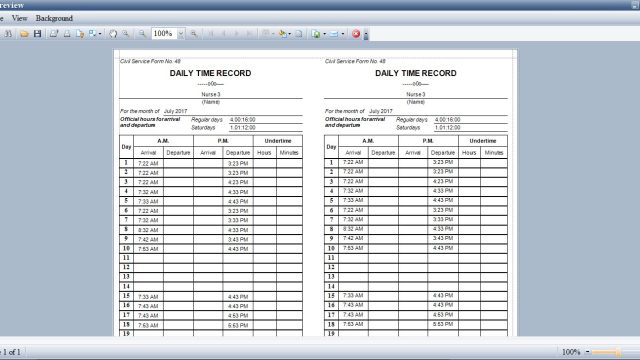Open Page Setup icon
Image resolution: width=640 pixels, height=360 pixels.
click(80, 34)
